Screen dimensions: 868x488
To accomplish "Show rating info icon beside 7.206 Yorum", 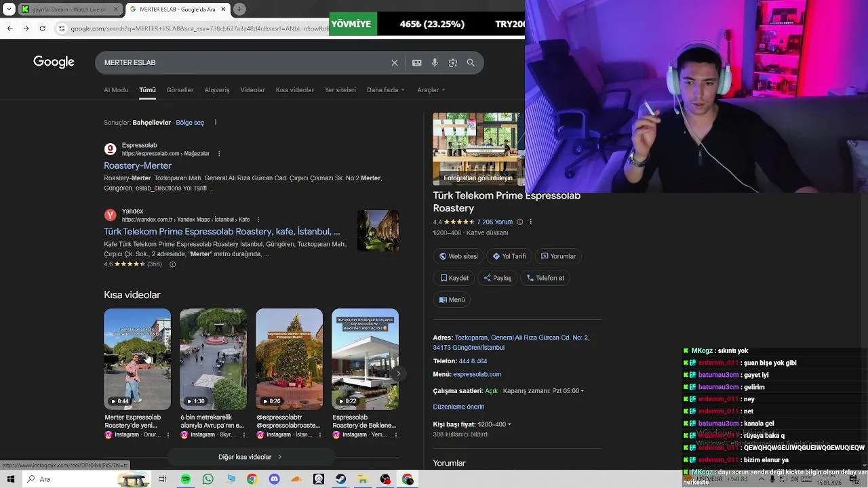I will click(x=520, y=222).
